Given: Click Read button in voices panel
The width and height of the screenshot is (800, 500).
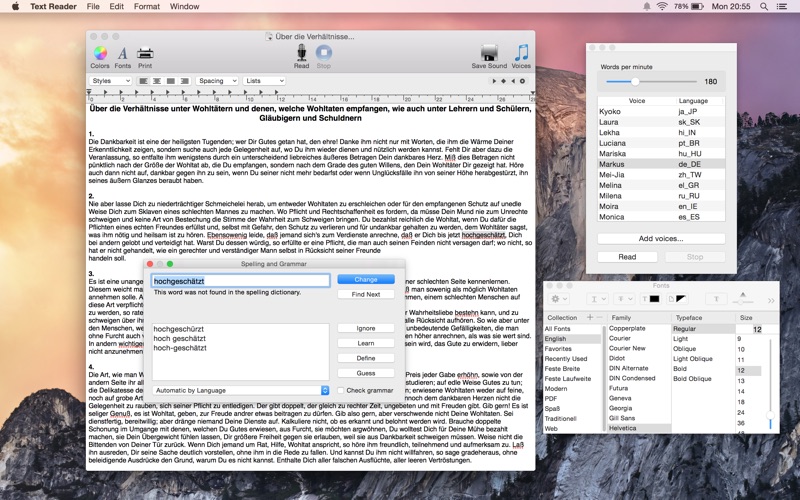Looking at the screenshot, I should click(627, 257).
